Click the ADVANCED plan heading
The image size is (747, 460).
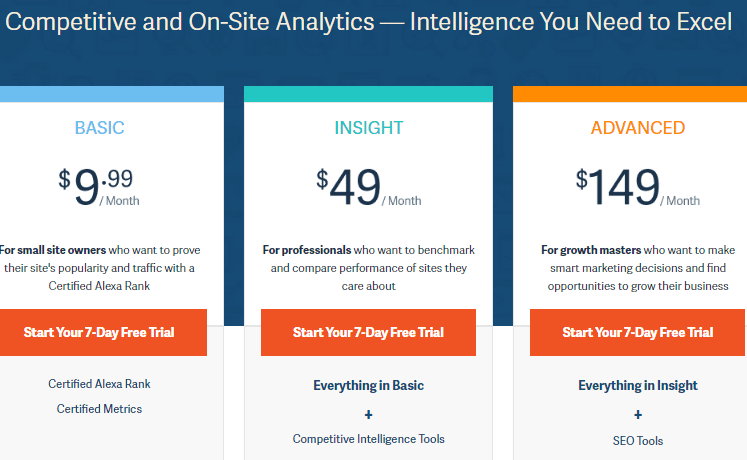[x=638, y=128]
